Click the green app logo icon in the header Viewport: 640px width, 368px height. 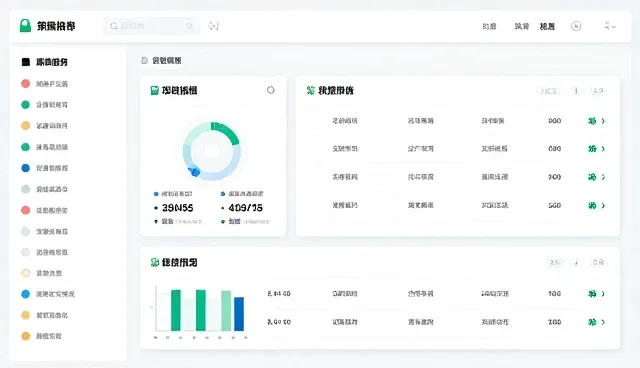(x=25, y=26)
